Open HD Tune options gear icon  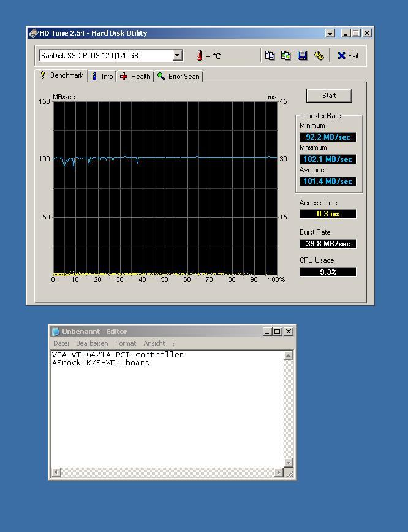tap(319, 55)
